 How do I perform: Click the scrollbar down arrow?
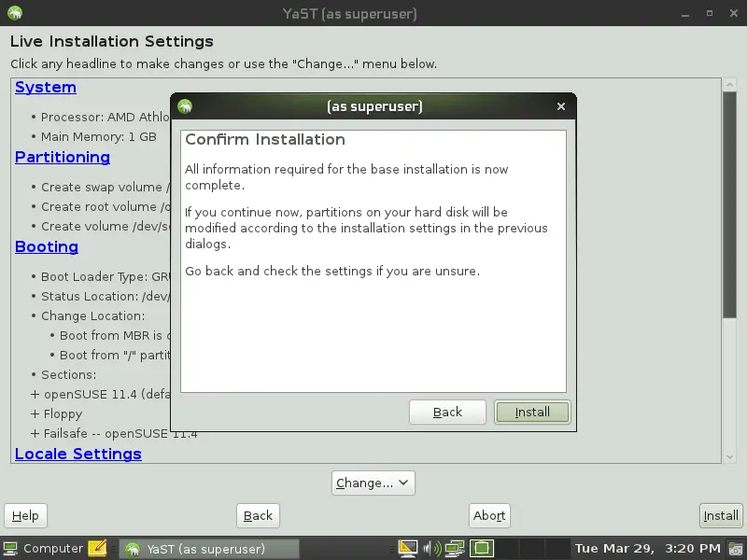(x=729, y=457)
